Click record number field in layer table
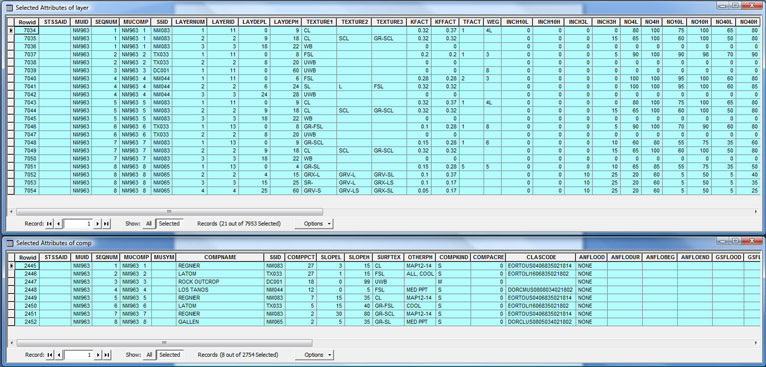Image resolution: width=766 pixels, height=367 pixels. pyautogui.click(x=78, y=223)
